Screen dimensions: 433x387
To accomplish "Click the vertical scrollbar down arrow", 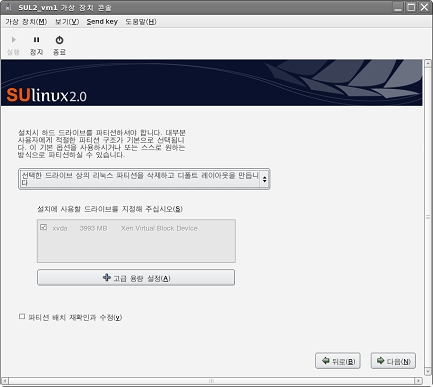I will click(x=428, y=372).
